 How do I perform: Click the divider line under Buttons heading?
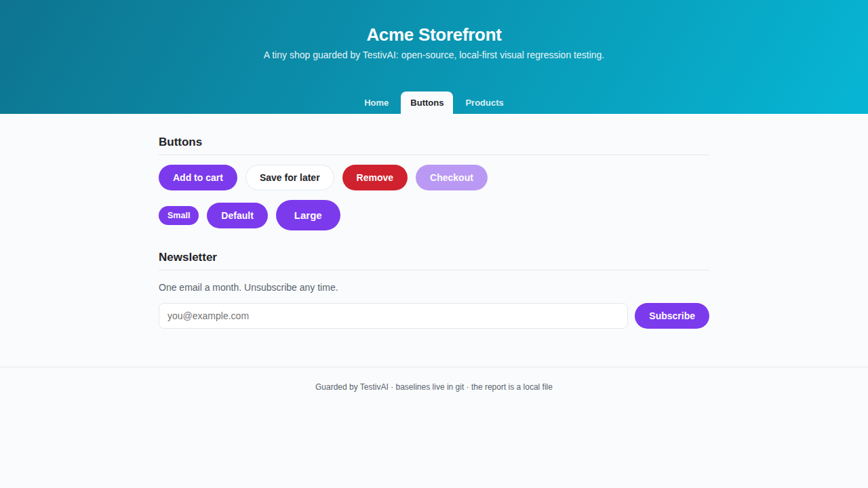434,155
